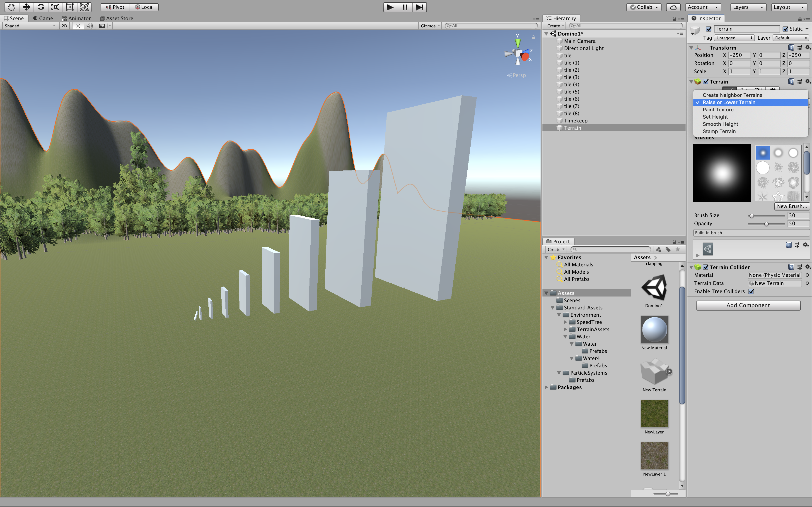Toggle scene audio speaker icon
Image resolution: width=812 pixels, height=507 pixels.
point(89,26)
